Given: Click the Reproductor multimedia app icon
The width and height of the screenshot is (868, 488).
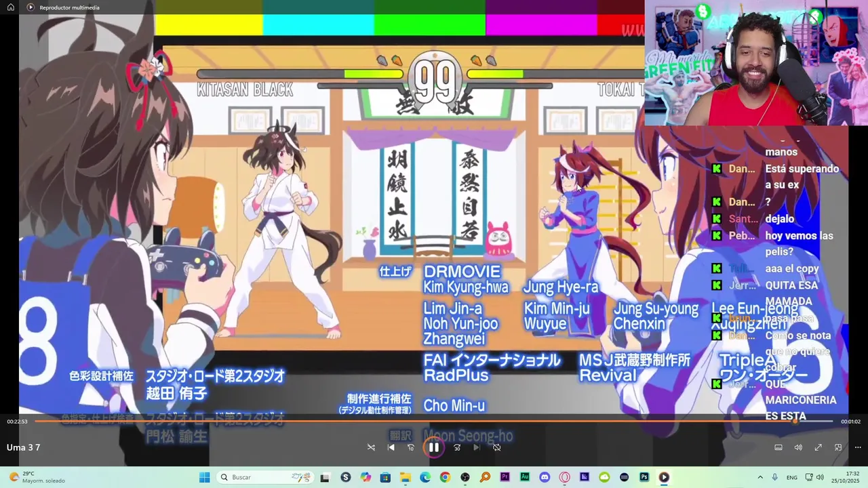Looking at the screenshot, I should (31, 7).
